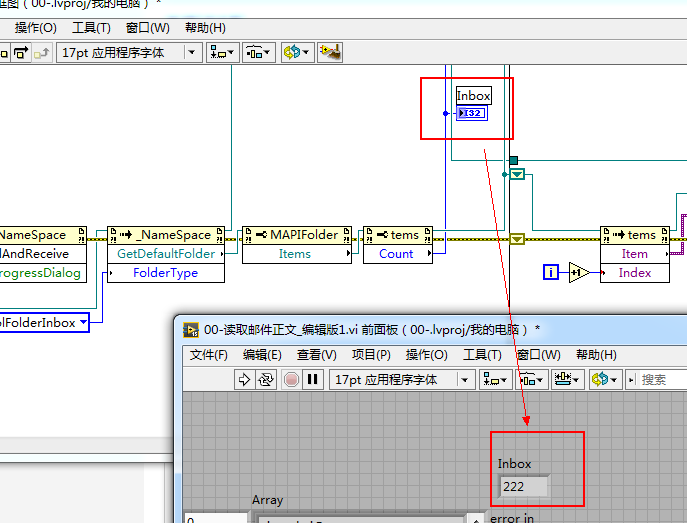Click the Inbox numeric indicator showing 222

tap(524, 486)
